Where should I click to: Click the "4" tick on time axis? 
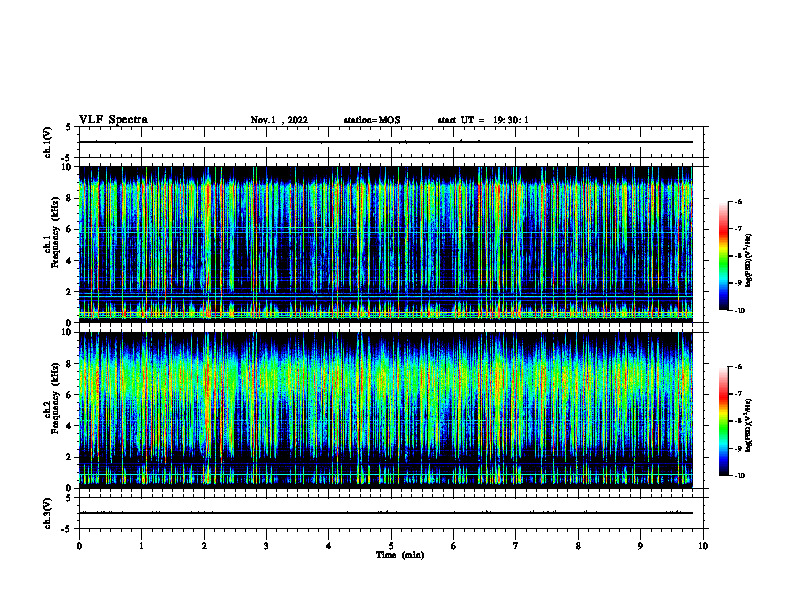pyautogui.click(x=329, y=546)
